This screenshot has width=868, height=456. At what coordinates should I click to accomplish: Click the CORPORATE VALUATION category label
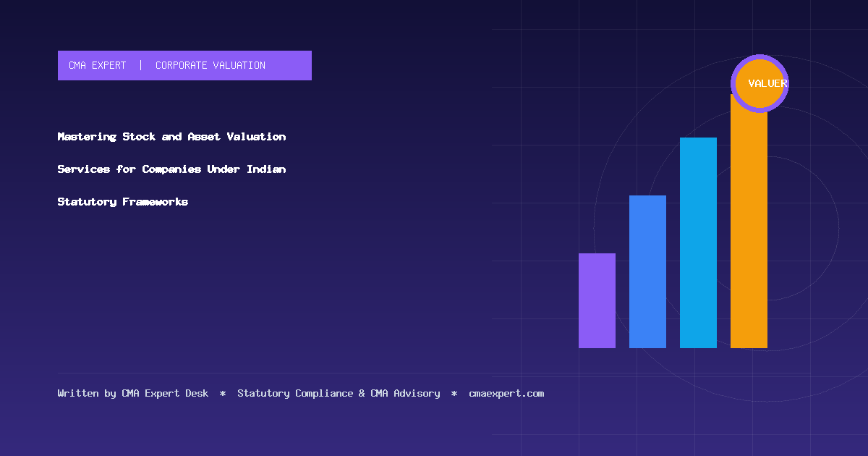tap(210, 65)
